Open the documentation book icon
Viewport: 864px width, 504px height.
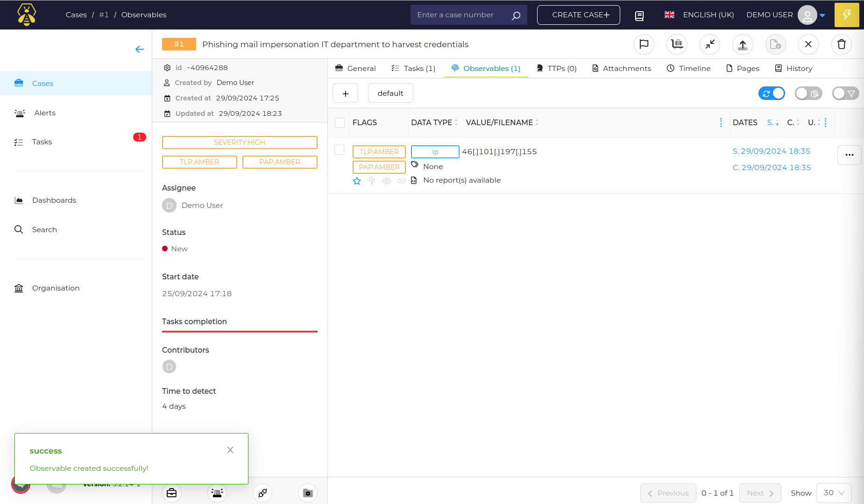pyautogui.click(x=639, y=15)
